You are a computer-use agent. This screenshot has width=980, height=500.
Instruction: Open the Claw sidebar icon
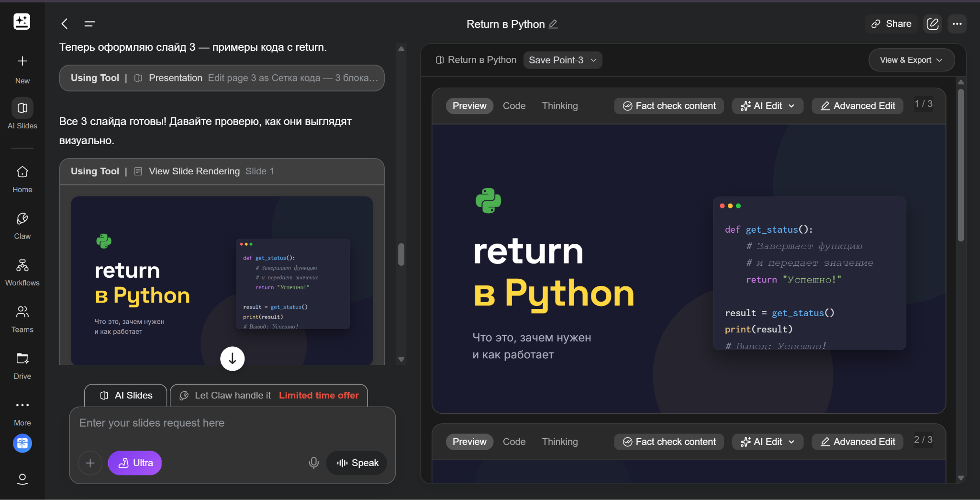[22, 219]
